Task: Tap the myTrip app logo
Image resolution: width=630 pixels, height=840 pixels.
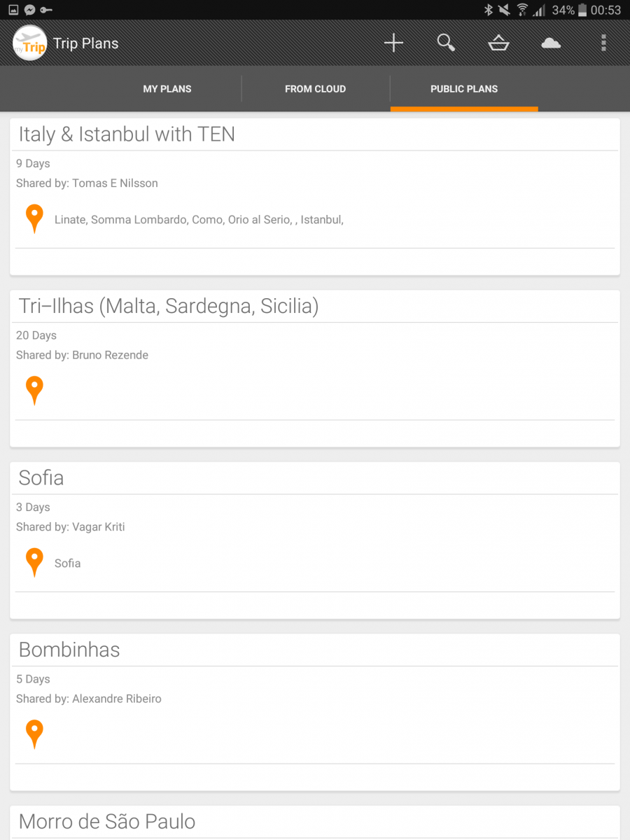Action: pyautogui.click(x=29, y=43)
